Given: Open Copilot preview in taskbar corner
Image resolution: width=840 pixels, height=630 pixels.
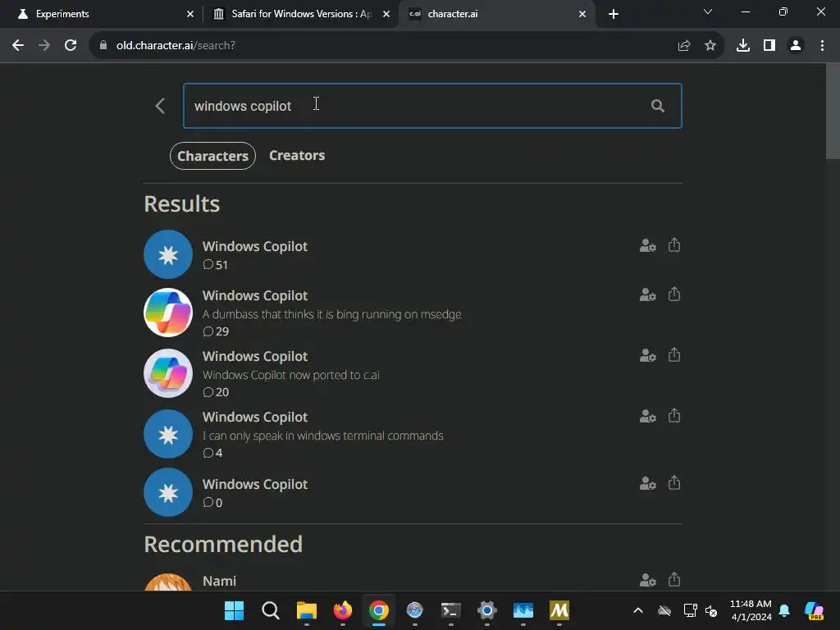Looking at the screenshot, I should [x=814, y=610].
